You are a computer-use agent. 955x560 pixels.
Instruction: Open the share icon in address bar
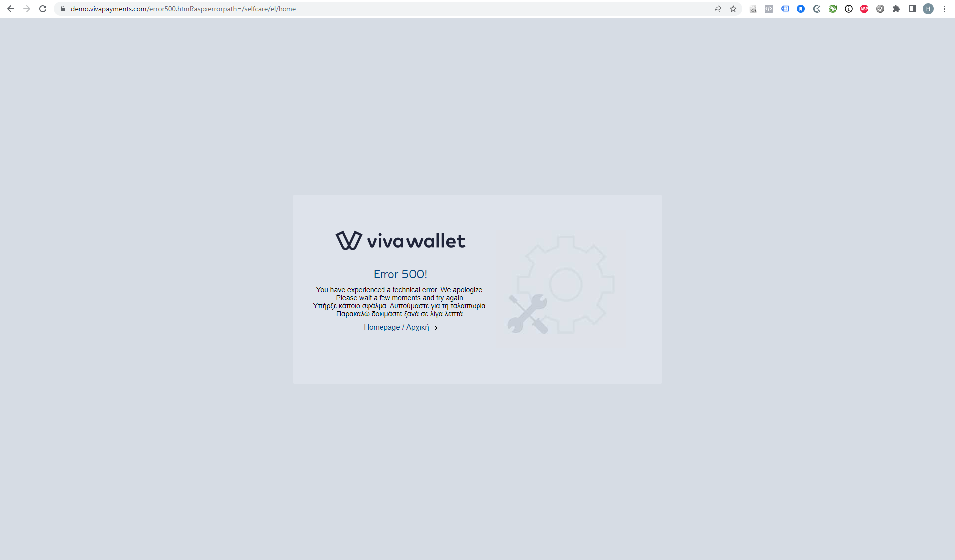(717, 9)
